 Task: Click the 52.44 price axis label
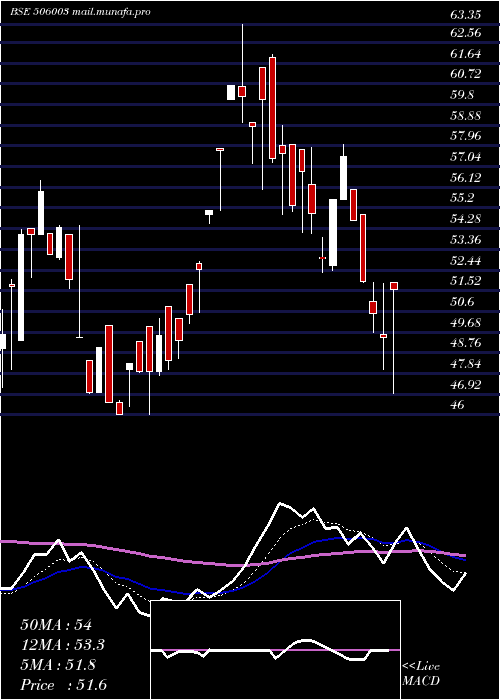(x=466, y=260)
